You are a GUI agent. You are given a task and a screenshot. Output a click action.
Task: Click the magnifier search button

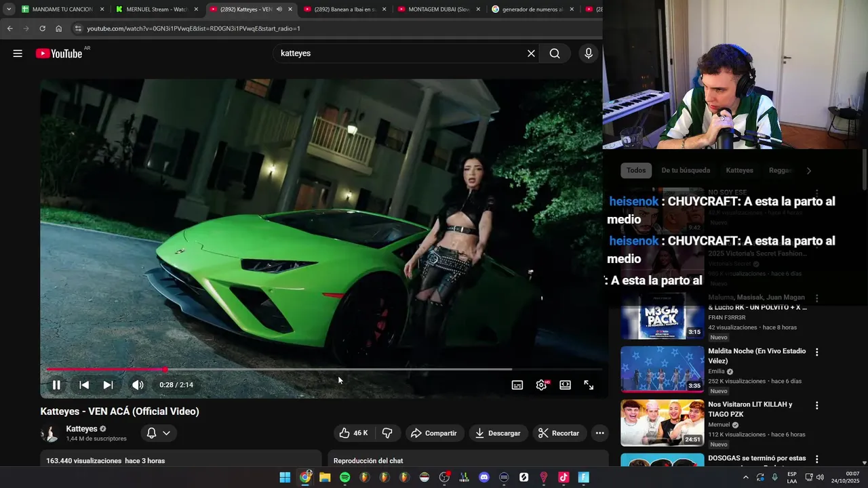(555, 54)
